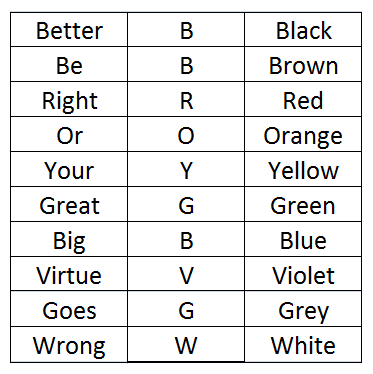Select the 'White' cell
Screen dimensions: 373x374
pos(303,344)
